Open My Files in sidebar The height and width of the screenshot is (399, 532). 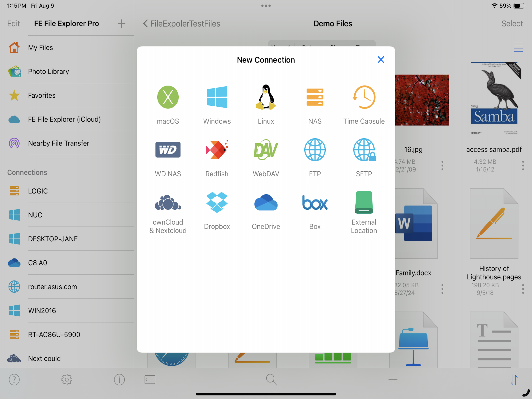coord(40,47)
